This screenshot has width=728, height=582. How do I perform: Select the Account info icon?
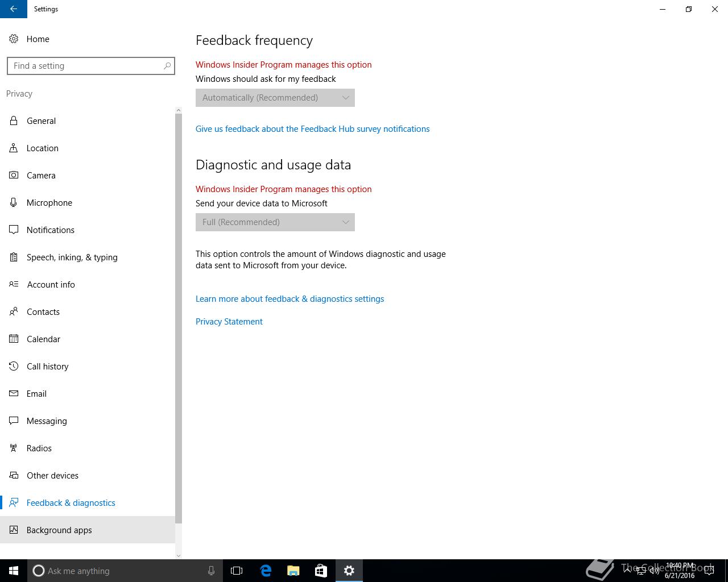14,284
